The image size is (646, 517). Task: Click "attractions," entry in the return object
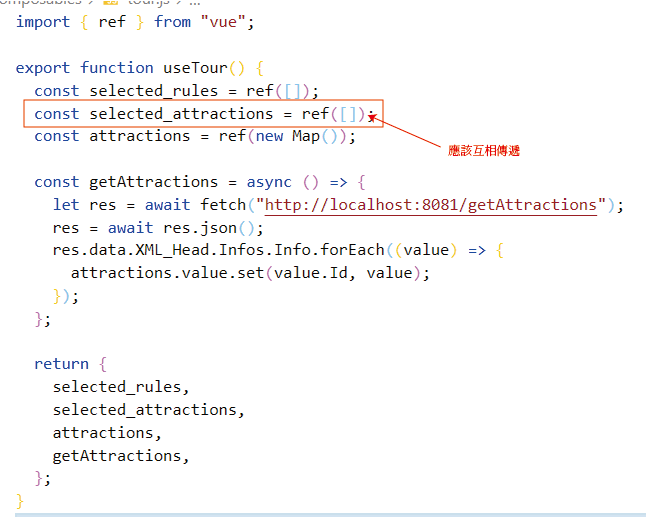107,433
